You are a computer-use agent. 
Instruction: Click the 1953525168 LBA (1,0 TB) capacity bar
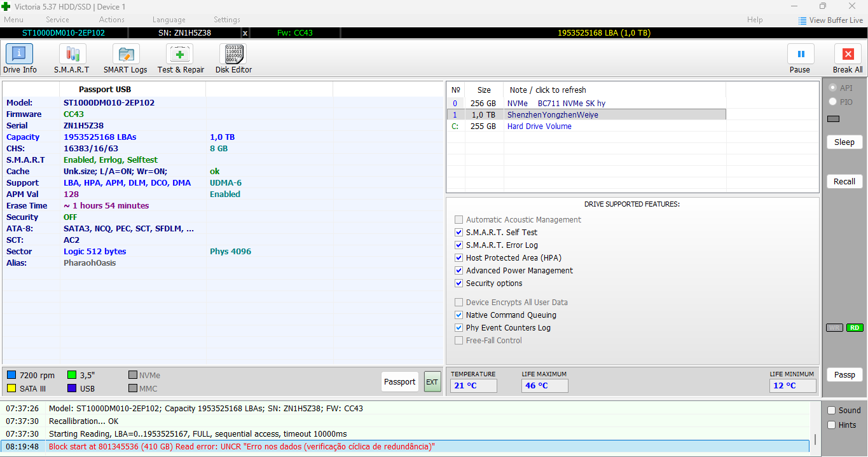[x=604, y=33]
